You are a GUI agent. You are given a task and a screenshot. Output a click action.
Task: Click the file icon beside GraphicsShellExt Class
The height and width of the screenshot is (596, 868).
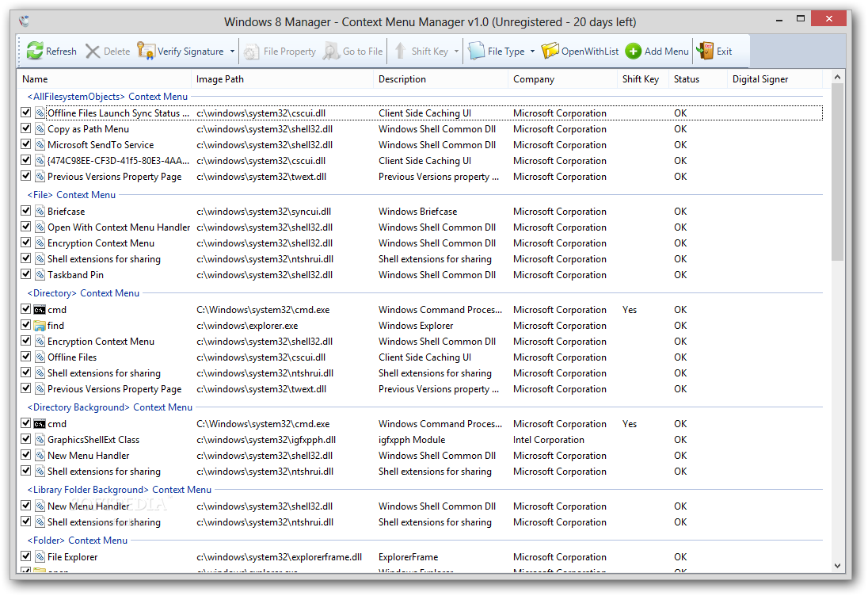[x=40, y=440]
